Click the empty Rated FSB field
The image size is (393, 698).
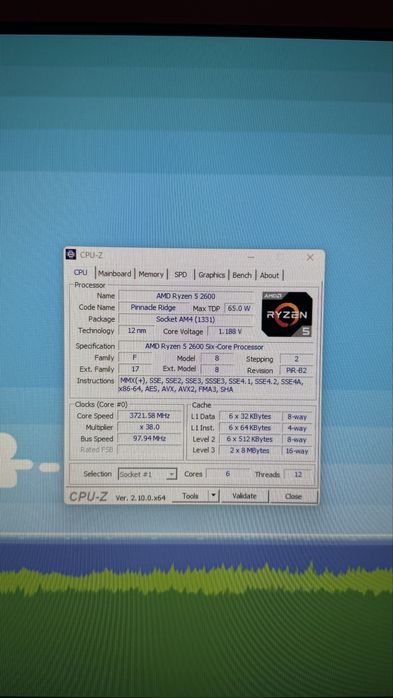point(150,450)
